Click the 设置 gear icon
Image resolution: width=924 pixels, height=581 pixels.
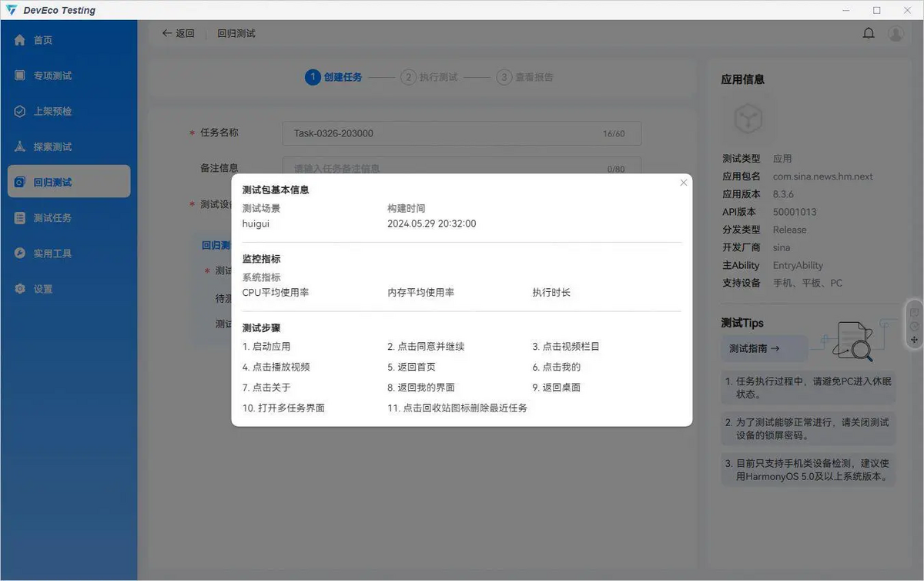tap(20, 289)
